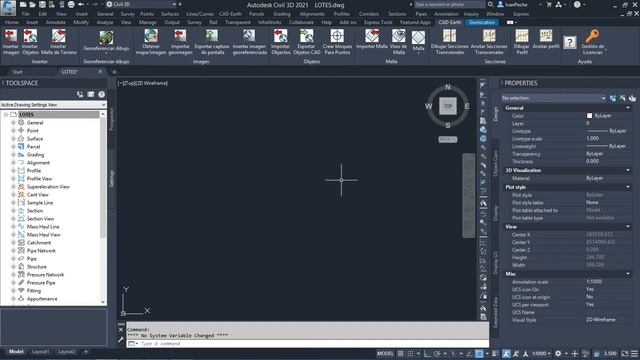Toggle MODEL space button in status bar
The height and width of the screenshot is (360, 640).
tap(385, 353)
